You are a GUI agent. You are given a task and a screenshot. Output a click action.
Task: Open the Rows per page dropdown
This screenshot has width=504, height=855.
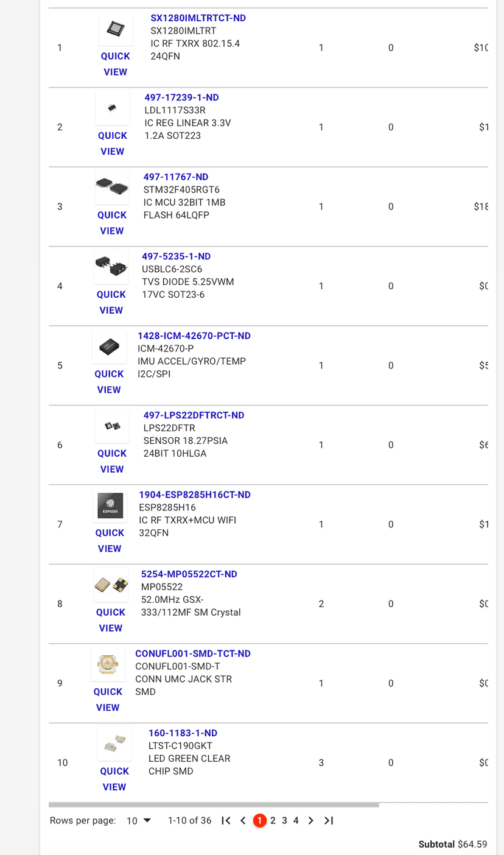(139, 821)
